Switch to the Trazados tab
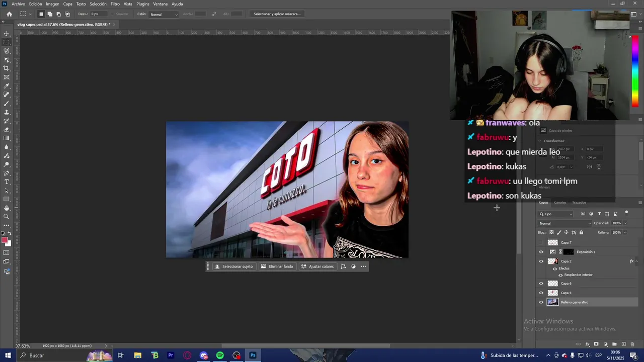This screenshot has height=362, width=644. (579, 203)
